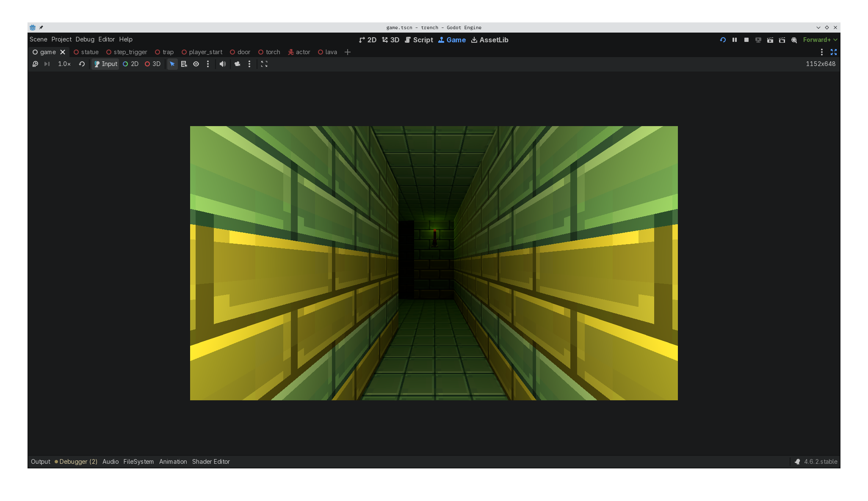Reset the game speed button
868x501 pixels.
(x=82, y=64)
